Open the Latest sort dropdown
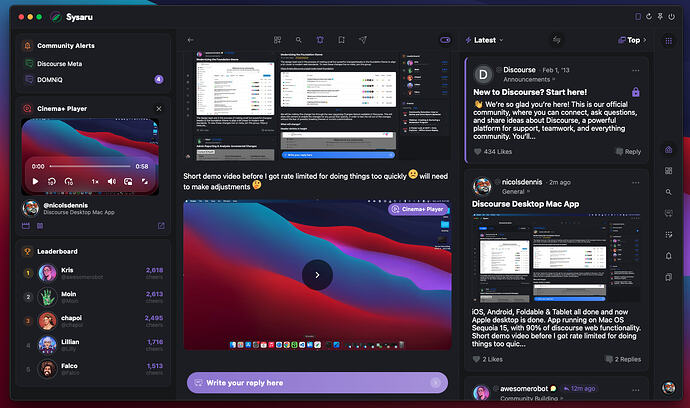 484,40
